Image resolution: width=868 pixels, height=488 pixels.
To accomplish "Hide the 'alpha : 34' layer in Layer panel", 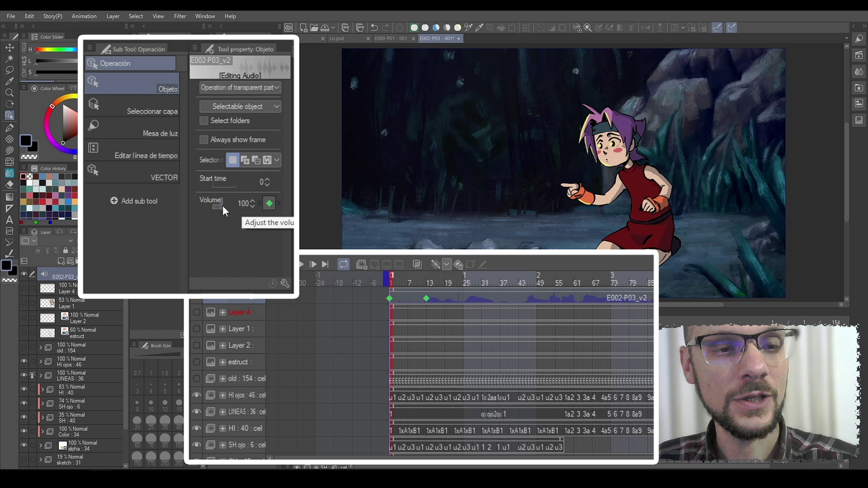I will coord(24,445).
